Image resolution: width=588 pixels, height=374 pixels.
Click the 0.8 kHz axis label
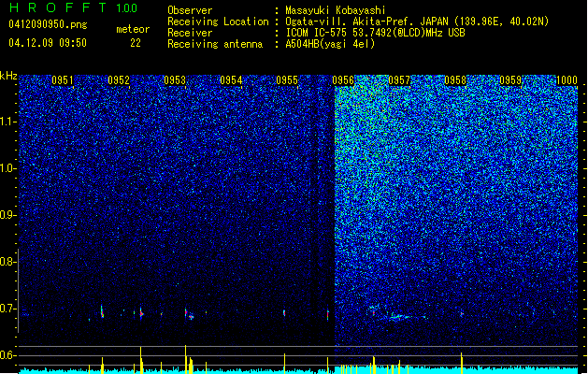coord(8,262)
